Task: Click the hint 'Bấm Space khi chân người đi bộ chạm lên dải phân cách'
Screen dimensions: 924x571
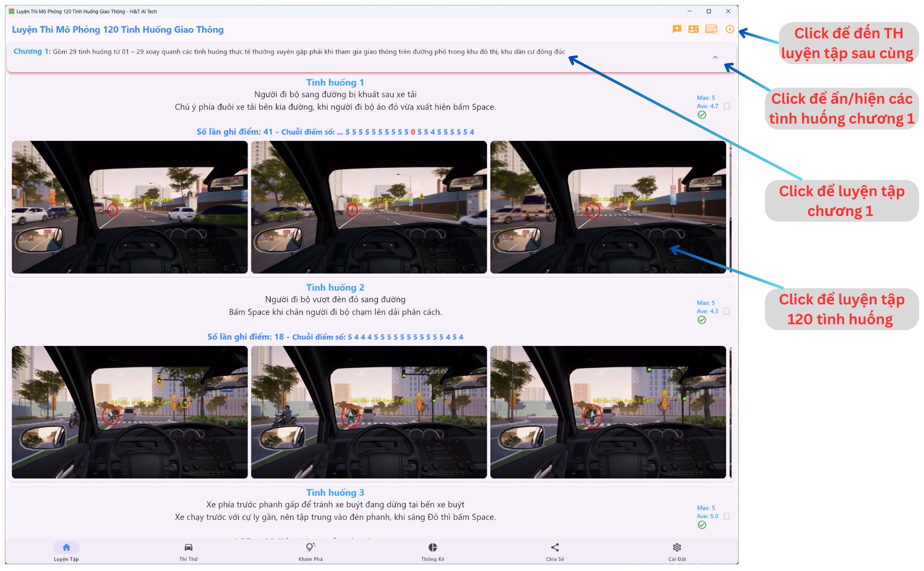Action: (335, 312)
